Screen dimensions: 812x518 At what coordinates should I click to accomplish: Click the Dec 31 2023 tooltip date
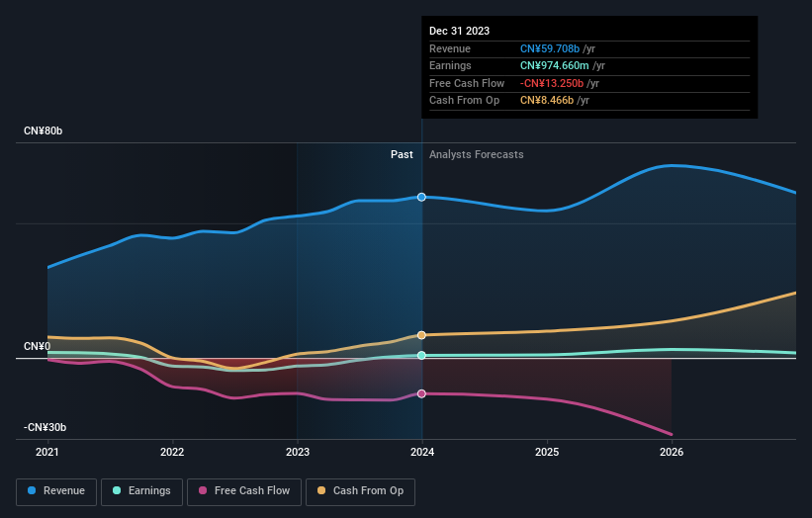(x=459, y=31)
